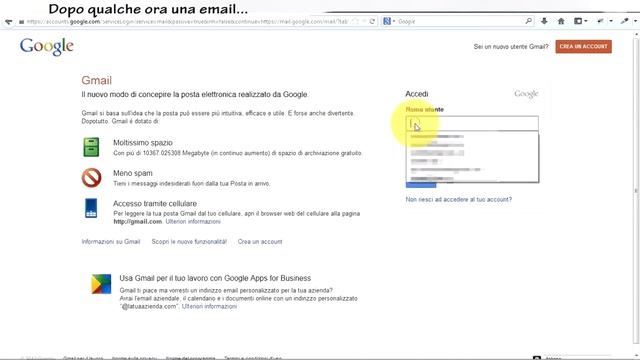Focus the Nome utente input field
The height and width of the screenshot is (360, 640).
pos(472,123)
